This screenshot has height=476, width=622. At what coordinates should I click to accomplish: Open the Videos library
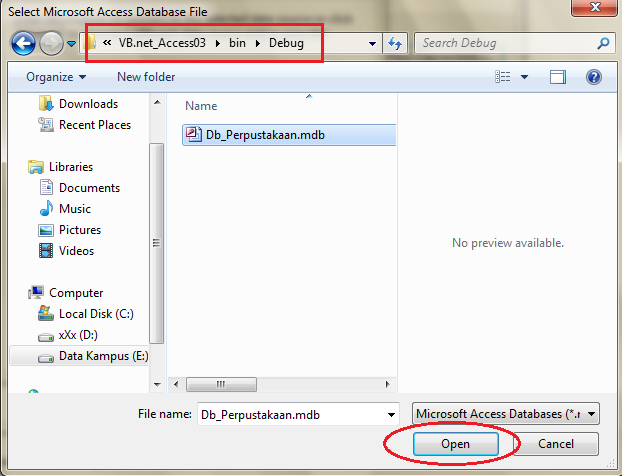click(76, 251)
